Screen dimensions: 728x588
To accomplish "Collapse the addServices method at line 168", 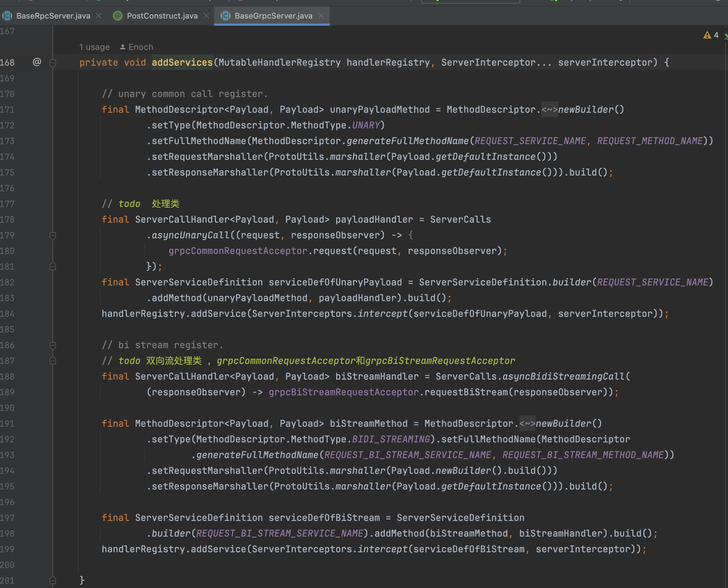I will pos(53,63).
